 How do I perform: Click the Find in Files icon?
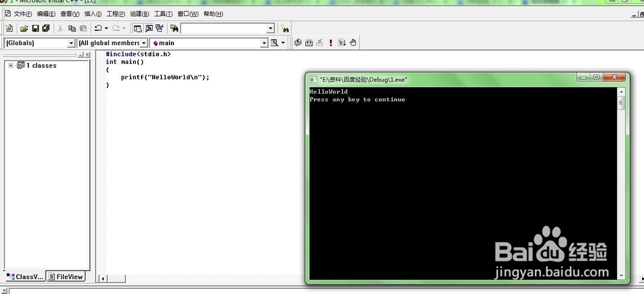click(174, 28)
